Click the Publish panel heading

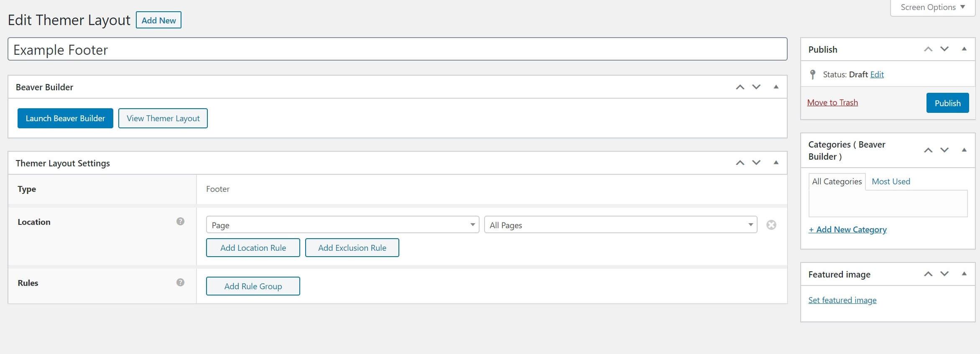pos(822,49)
